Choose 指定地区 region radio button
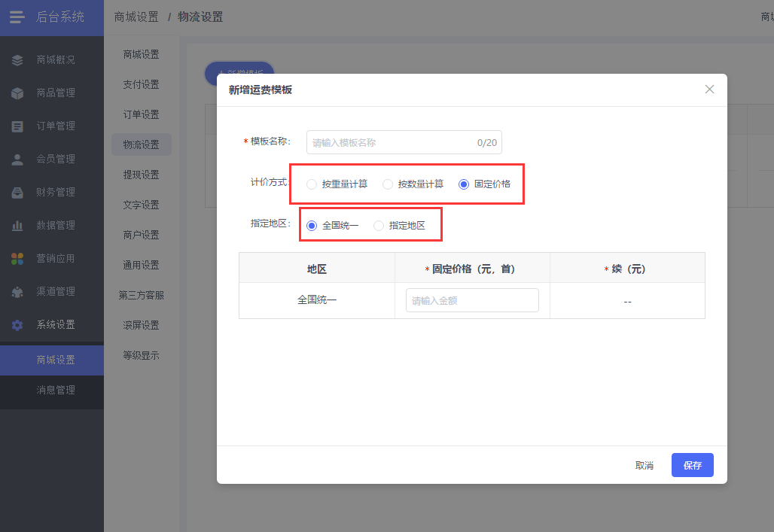774x532 pixels. 379,226
